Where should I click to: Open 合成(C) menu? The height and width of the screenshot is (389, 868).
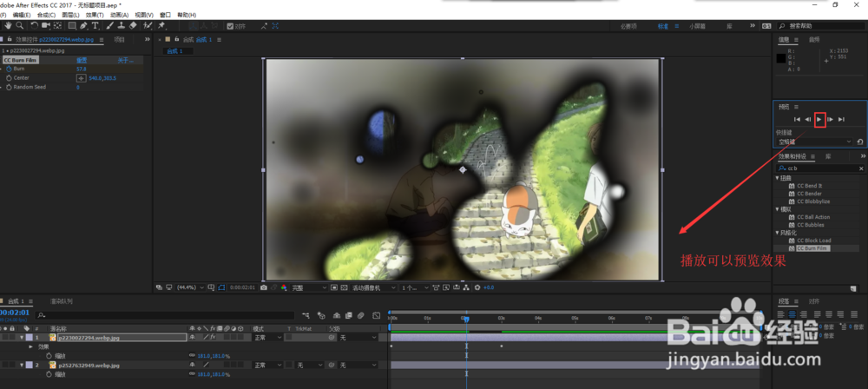coord(46,15)
